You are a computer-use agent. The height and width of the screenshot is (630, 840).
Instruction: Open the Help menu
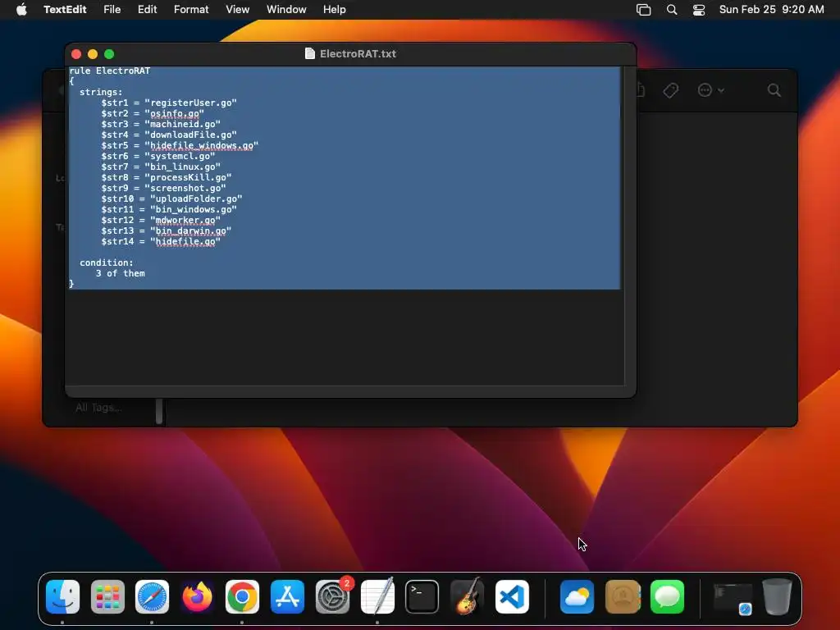click(x=335, y=10)
